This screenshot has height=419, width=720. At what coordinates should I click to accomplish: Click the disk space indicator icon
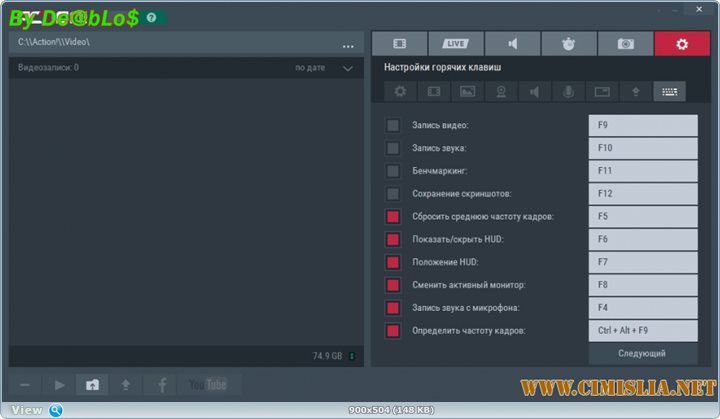pyautogui.click(x=352, y=356)
